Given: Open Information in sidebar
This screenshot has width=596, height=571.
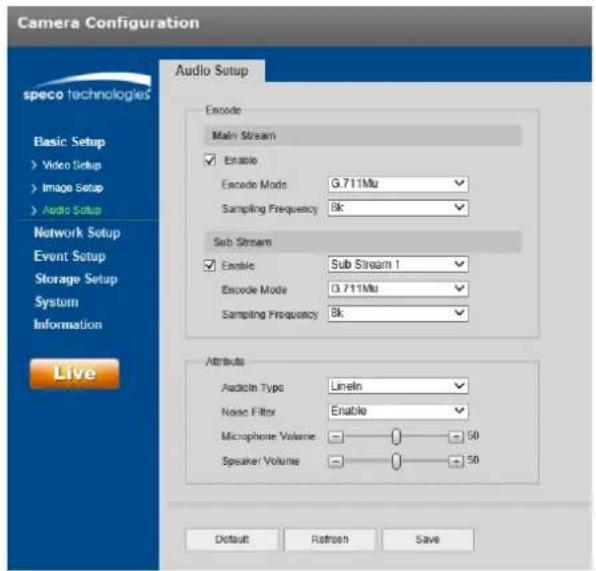Looking at the screenshot, I should pos(68,325).
